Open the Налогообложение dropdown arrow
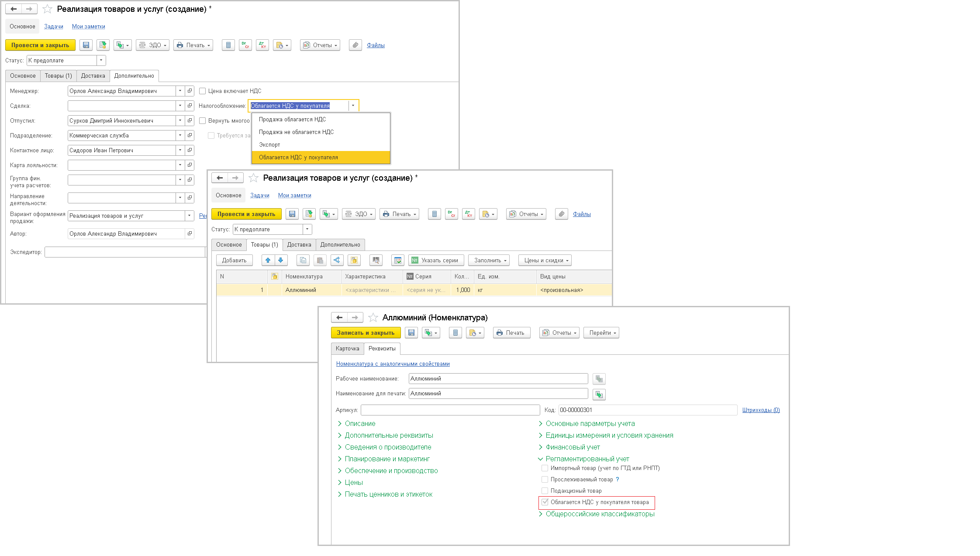 coord(353,106)
